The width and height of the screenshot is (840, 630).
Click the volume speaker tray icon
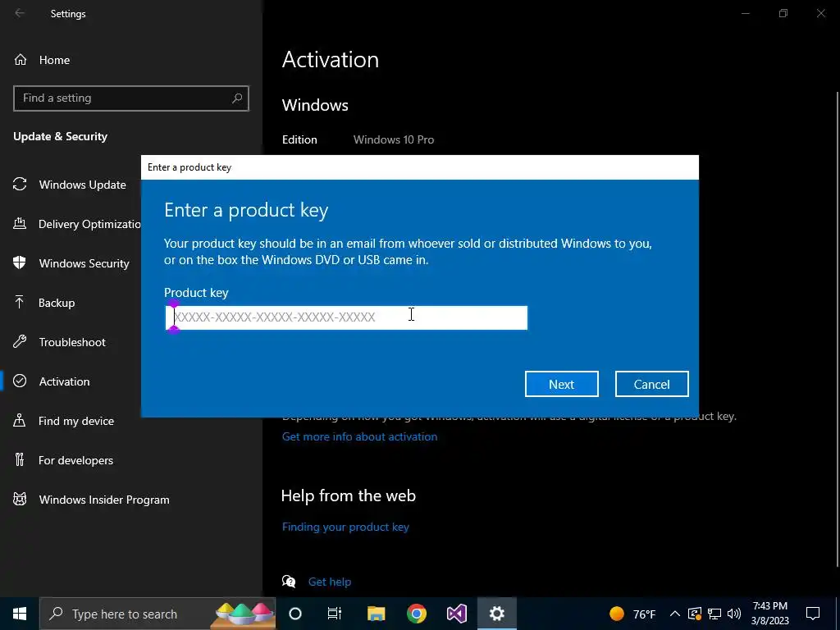734,614
